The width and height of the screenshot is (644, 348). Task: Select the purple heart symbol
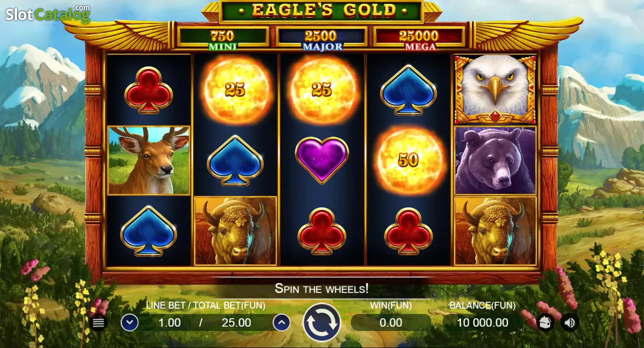tap(322, 160)
